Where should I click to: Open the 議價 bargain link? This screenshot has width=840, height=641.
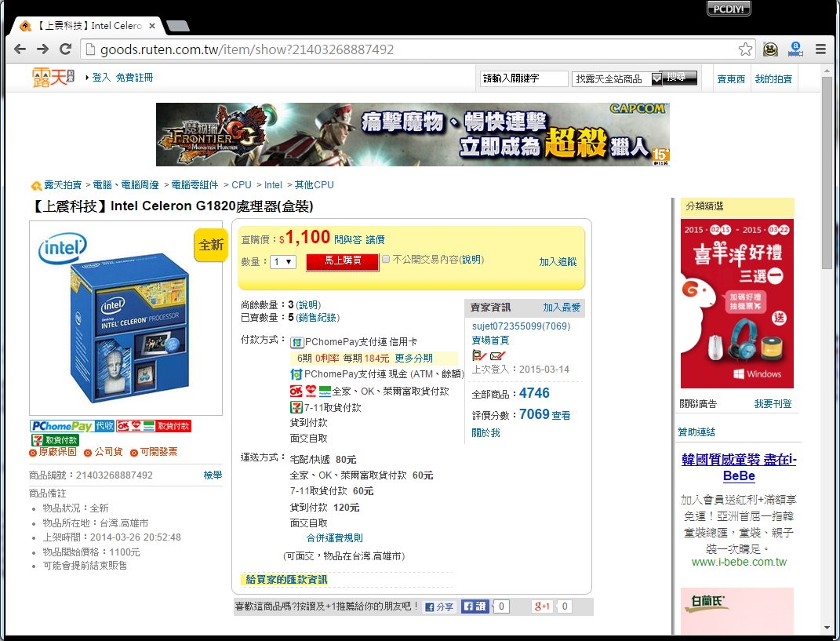pyautogui.click(x=375, y=239)
